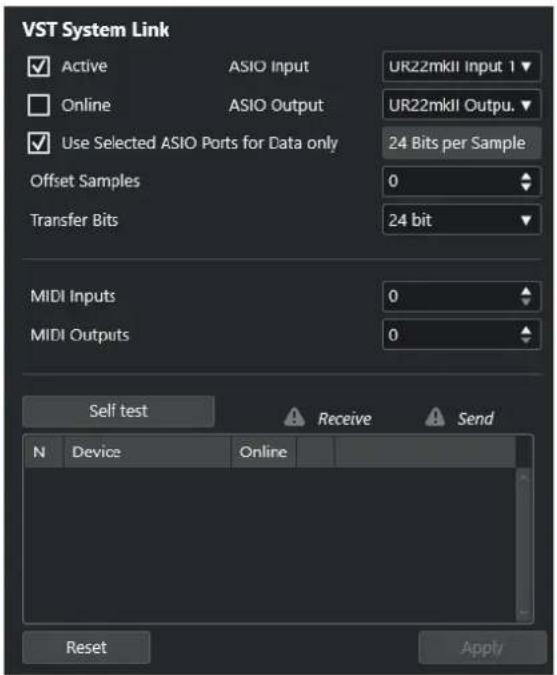Decrease MIDI Outputs with down arrow
This screenshot has height=675, width=557.
point(526,340)
